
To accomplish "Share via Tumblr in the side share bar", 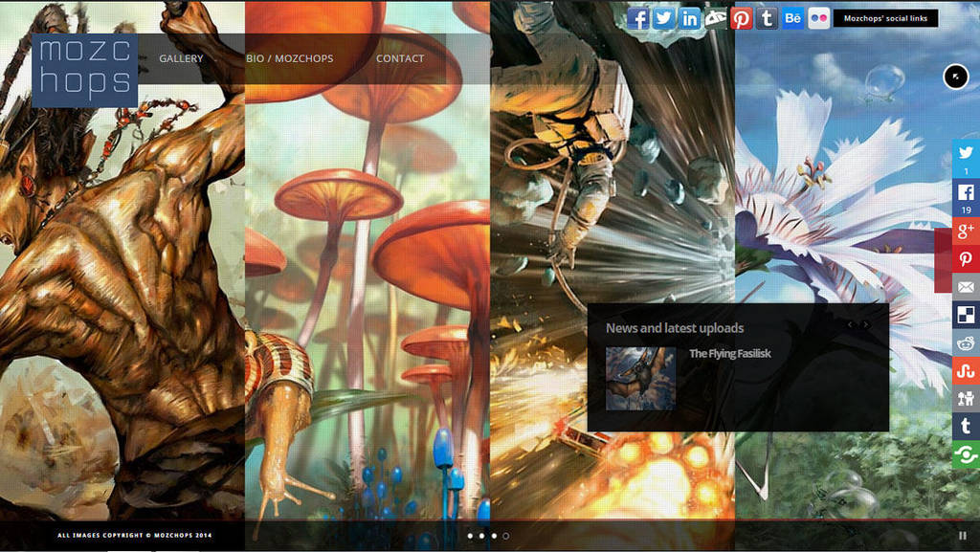I will [x=966, y=427].
